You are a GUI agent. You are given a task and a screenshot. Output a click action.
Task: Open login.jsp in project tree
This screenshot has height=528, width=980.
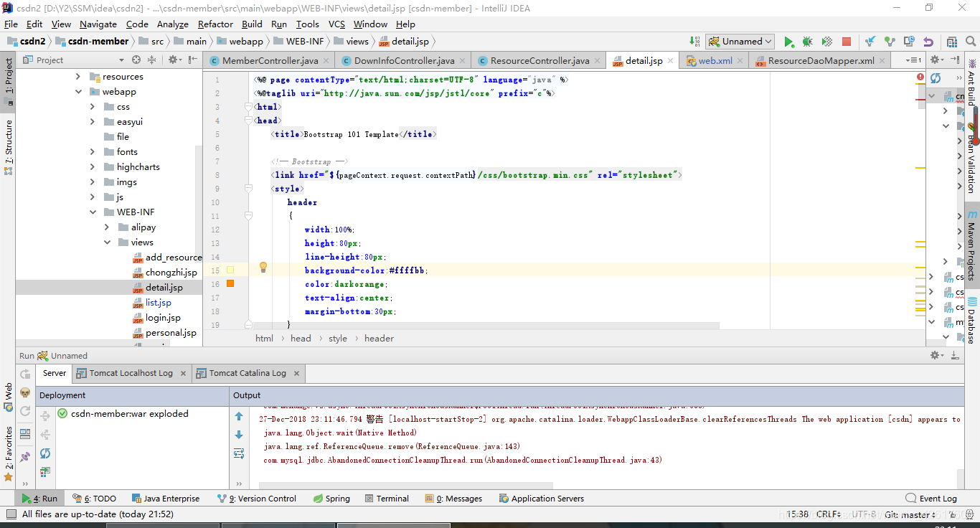(163, 318)
